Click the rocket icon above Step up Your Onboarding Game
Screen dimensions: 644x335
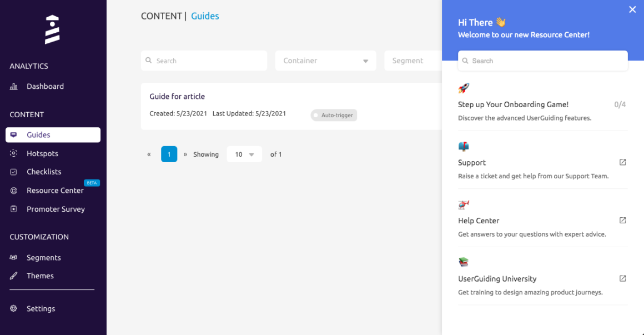(464, 88)
